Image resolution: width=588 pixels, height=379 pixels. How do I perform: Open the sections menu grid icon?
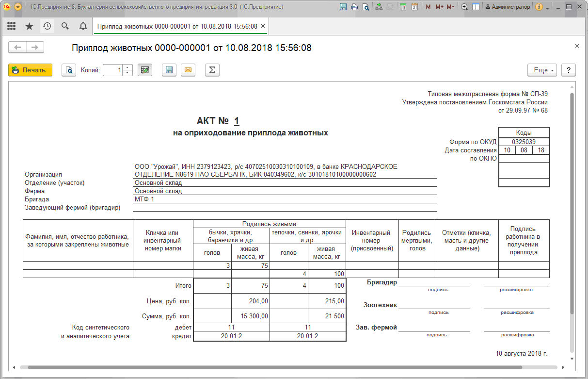click(x=11, y=26)
